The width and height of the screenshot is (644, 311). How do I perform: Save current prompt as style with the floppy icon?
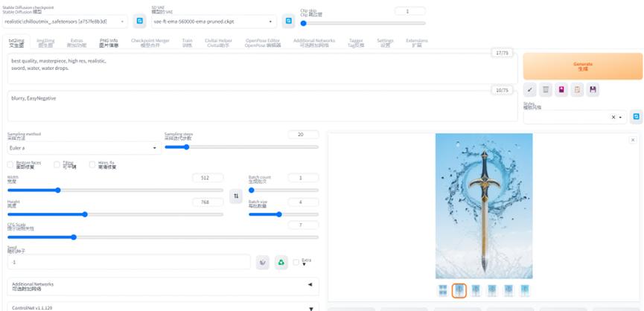coord(593,89)
